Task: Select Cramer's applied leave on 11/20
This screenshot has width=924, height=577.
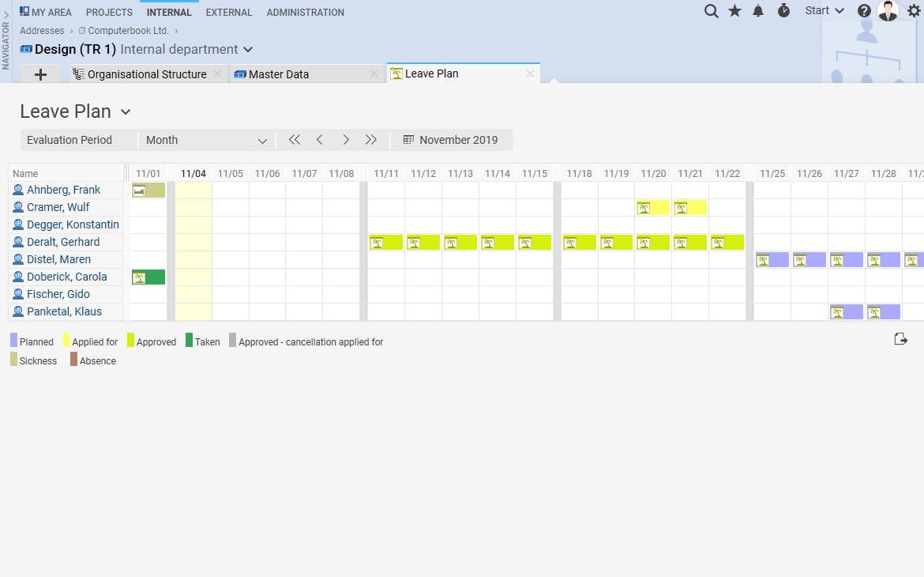Action: click(653, 208)
